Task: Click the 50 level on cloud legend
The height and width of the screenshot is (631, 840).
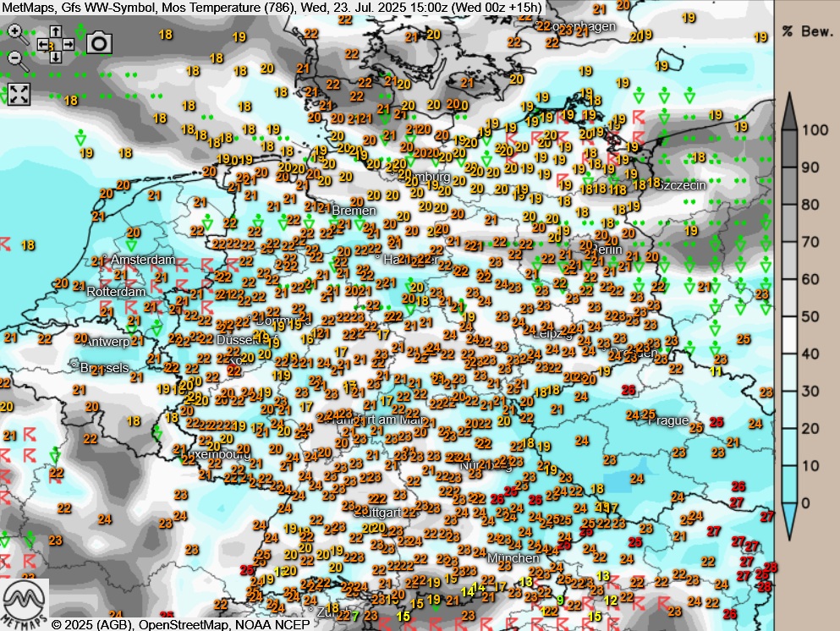Action: tap(810, 316)
